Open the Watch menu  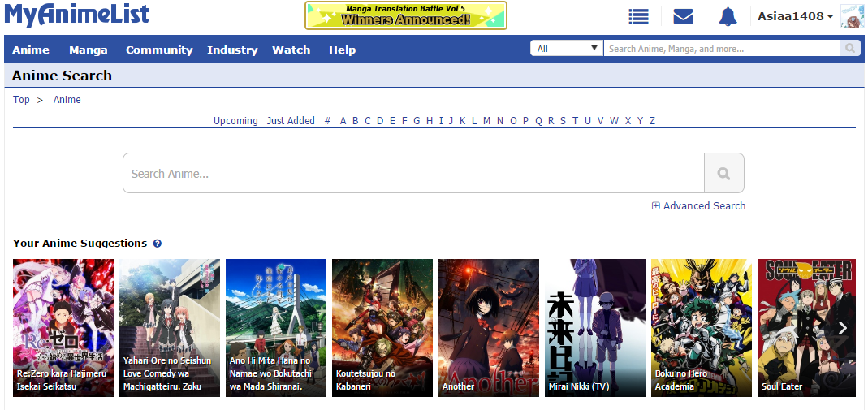[x=291, y=50]
